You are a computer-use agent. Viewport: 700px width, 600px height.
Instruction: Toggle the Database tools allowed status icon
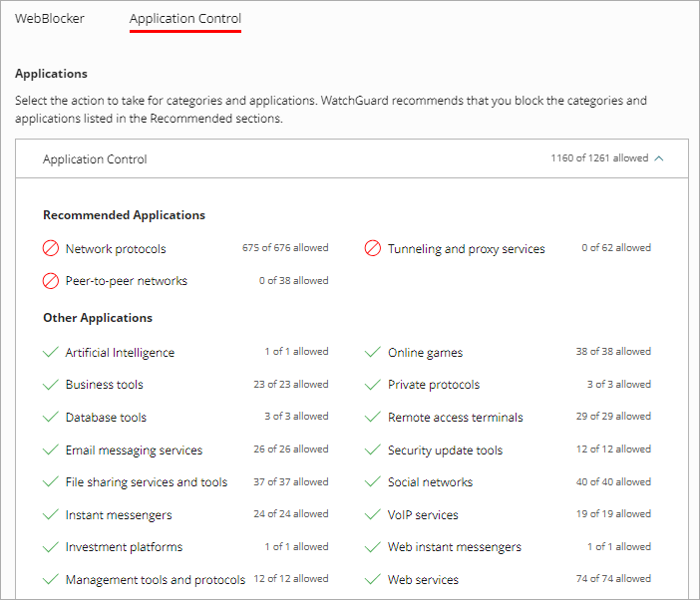tap(51, 417)
